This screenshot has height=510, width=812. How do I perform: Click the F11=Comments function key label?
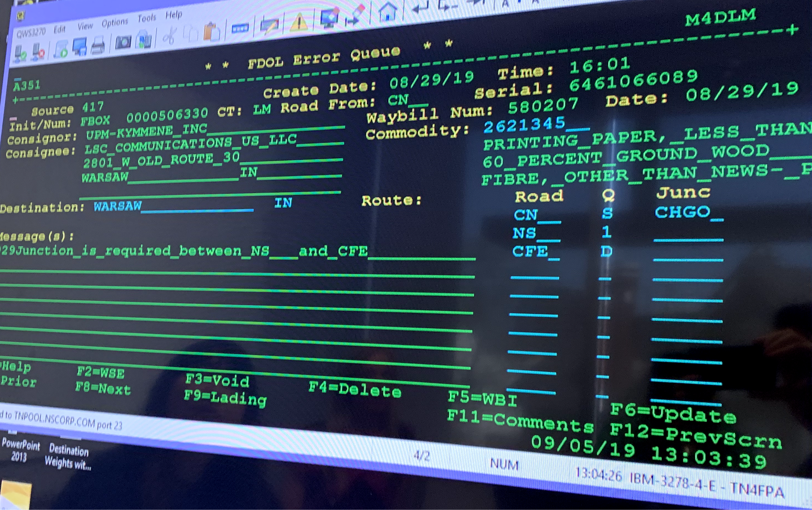point(520,421)
